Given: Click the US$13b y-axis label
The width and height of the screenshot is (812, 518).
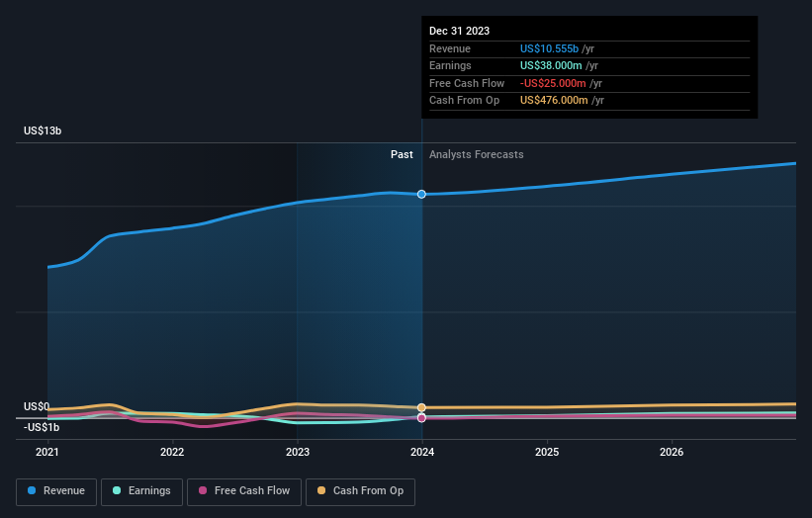Looking at the screenshot, I should coord(43,130).
